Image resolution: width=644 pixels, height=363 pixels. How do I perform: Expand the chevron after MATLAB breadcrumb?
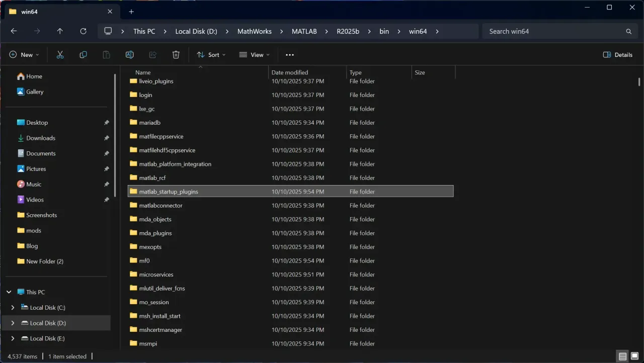(327, 31)
